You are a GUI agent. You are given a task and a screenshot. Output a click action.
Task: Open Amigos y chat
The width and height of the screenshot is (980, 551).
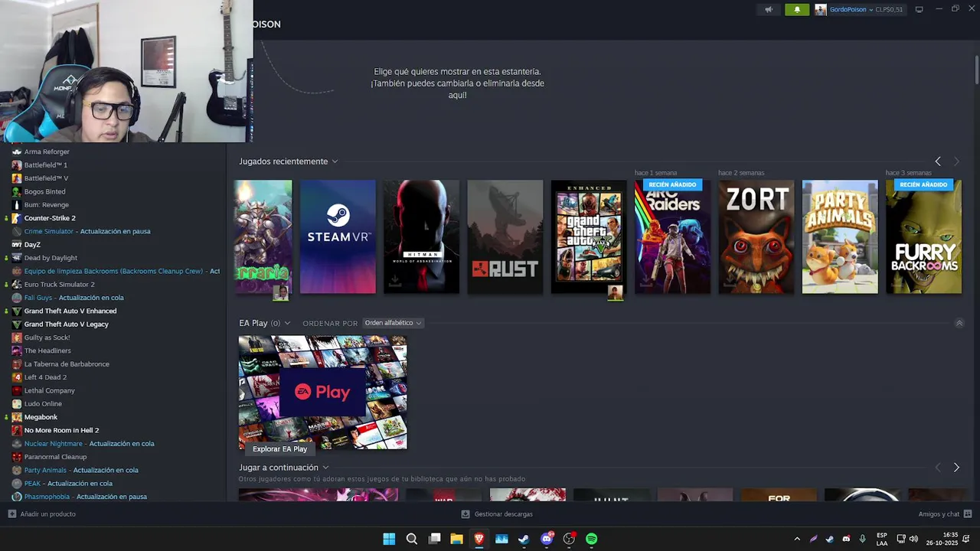coord(945,514)
